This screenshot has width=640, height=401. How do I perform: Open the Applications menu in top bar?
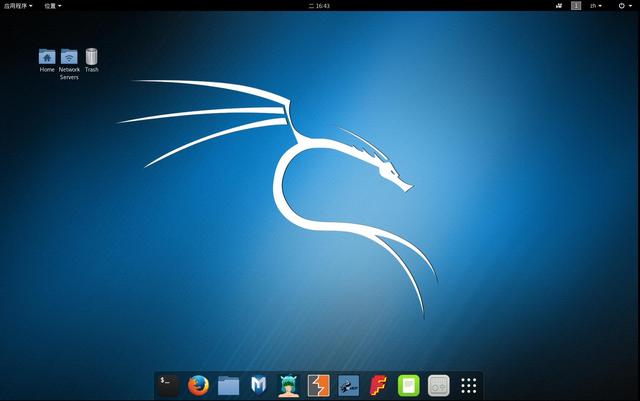18,6
